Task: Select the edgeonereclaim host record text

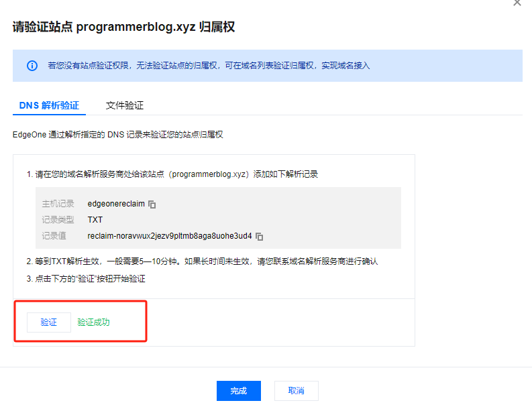Action: [116, 204]
